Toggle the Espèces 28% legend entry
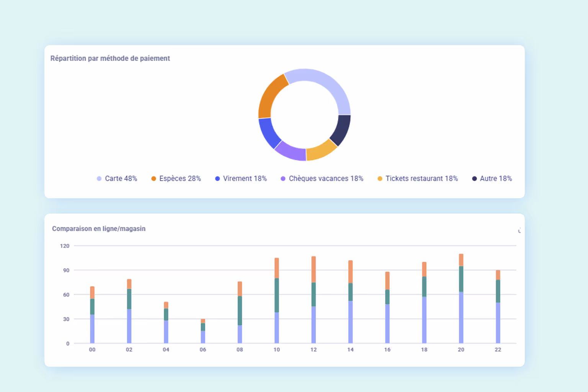 pos(176,178)
